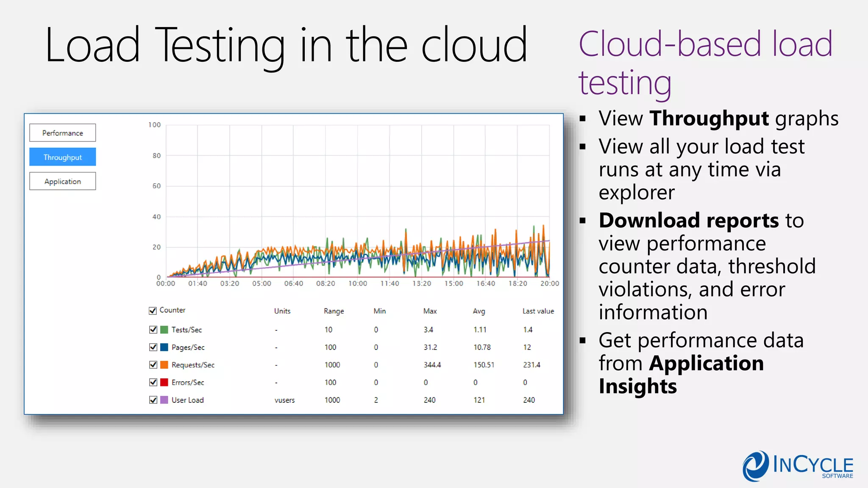The image size is (868, 488).
Task: Click the 10:00 time axis label
Action: click(x=358, y=283)
